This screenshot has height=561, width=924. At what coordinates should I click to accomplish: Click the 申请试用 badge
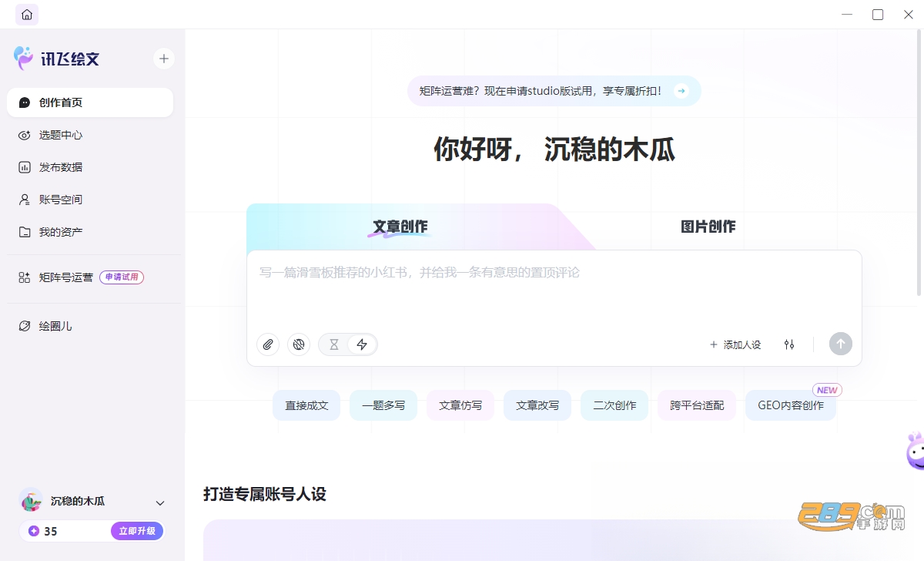click(122, 277)
